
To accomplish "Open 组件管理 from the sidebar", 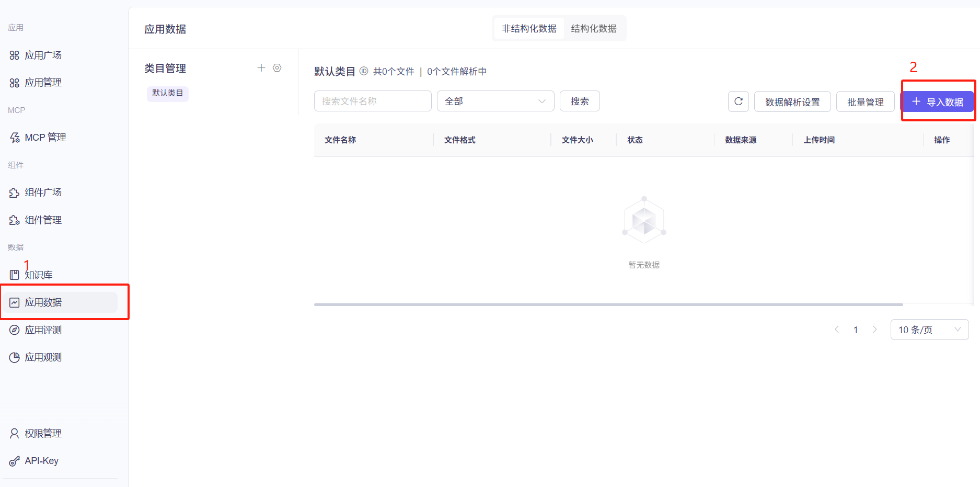I will pyautogui.click(x=42, y=220).
